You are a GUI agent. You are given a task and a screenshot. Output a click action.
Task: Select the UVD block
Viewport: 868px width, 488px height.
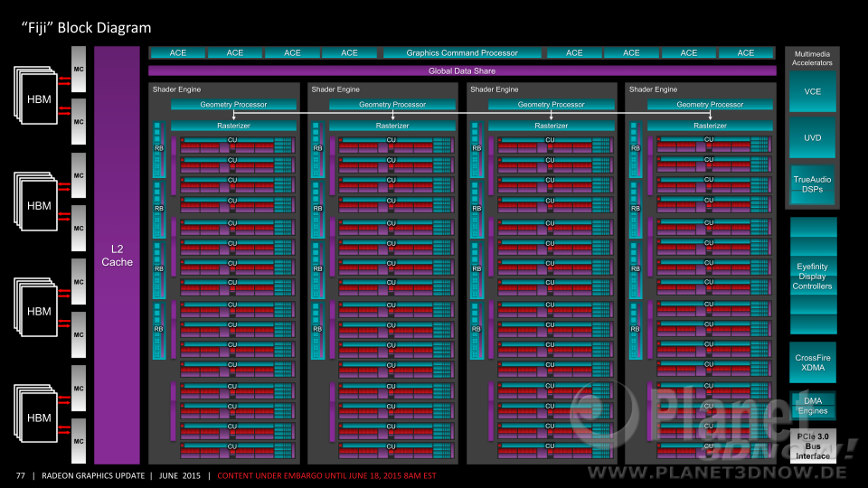[x=812, y=137]
